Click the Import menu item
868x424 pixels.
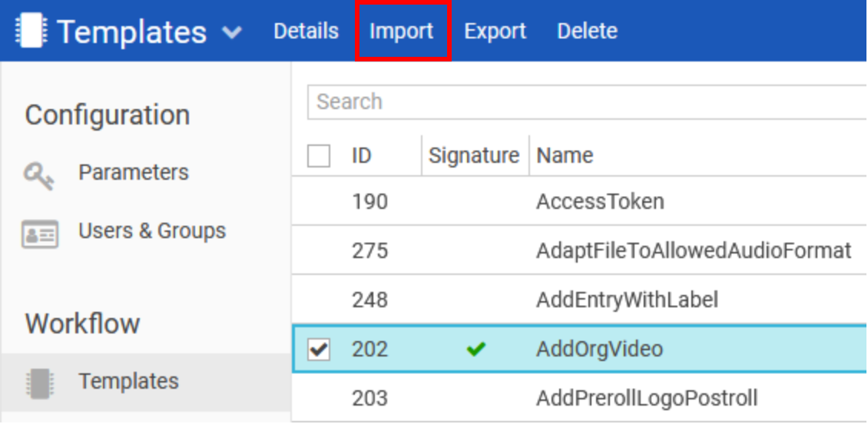point(402,31)
